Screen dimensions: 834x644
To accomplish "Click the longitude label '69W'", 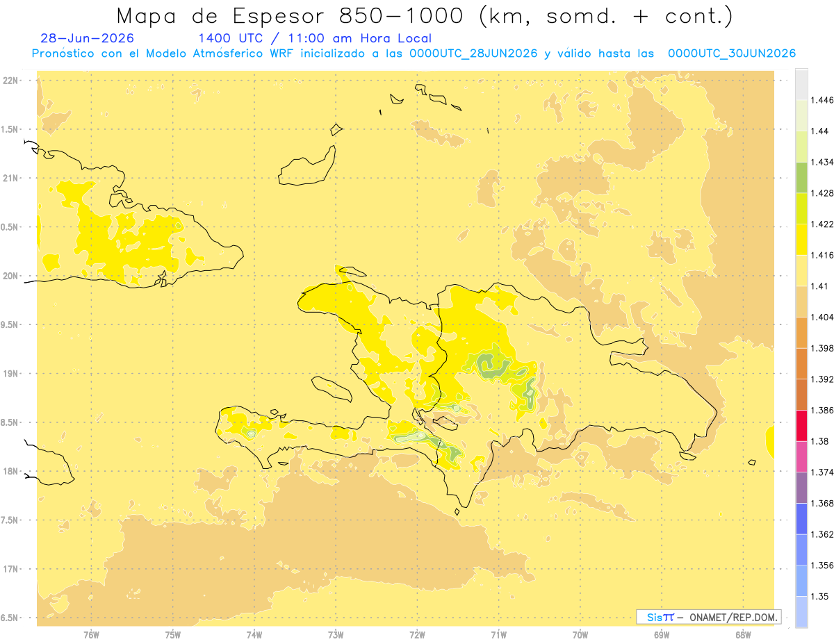I will click(662, 634).
